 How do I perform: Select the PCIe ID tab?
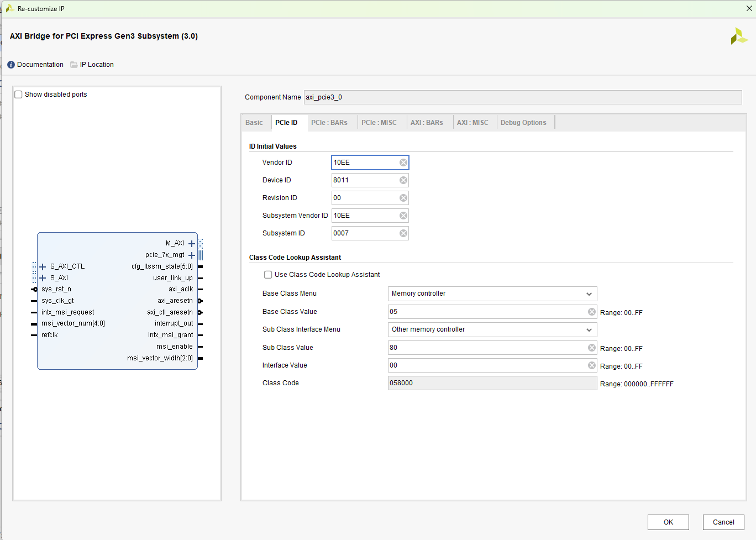(x=286, y=123)
